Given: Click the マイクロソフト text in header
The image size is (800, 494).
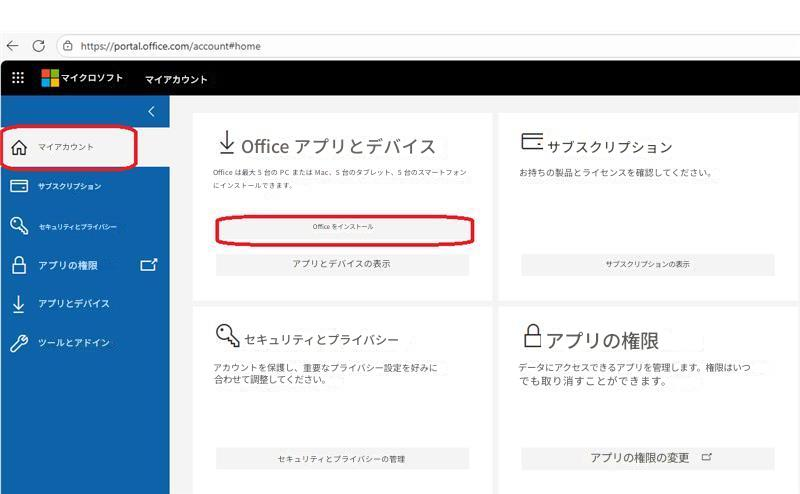Looking at the screenshot, I should point(92,78).
